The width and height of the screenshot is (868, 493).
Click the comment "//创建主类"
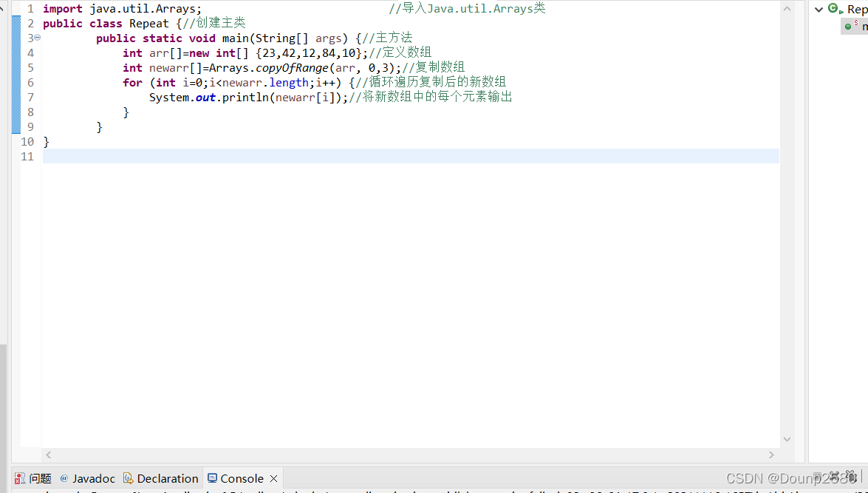[x=214, y=23]
